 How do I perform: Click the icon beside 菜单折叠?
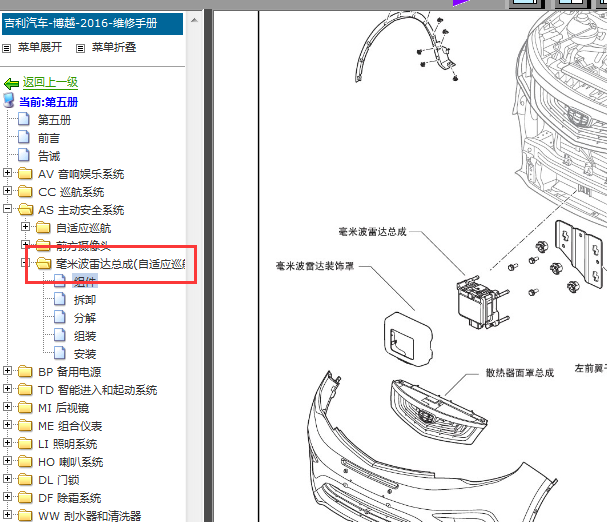[81, 48]
